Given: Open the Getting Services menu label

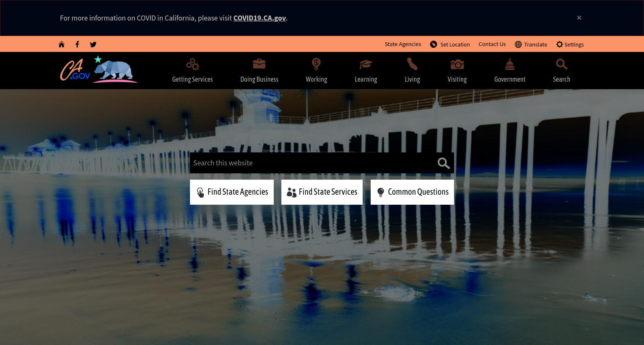Looking at the screenshot, I should point(192,79).
